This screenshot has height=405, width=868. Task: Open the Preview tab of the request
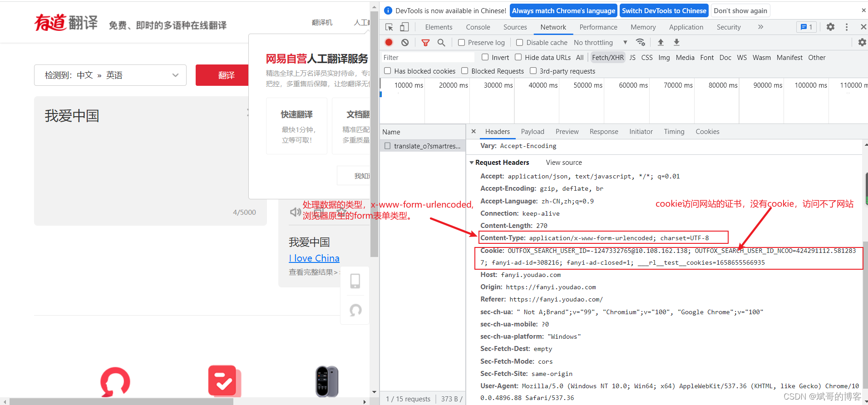[x=567, y=132]
